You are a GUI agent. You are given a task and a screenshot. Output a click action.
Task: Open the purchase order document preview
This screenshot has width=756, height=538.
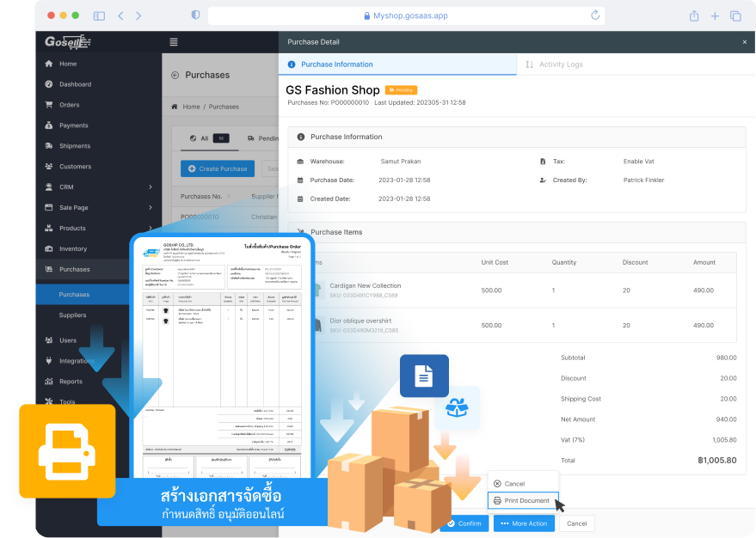[222, 357]
